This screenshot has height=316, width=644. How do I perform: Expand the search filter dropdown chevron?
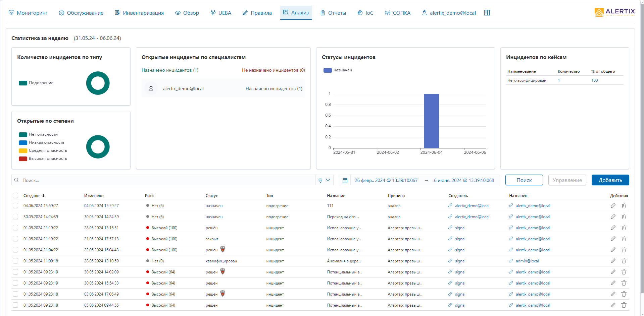328,180
